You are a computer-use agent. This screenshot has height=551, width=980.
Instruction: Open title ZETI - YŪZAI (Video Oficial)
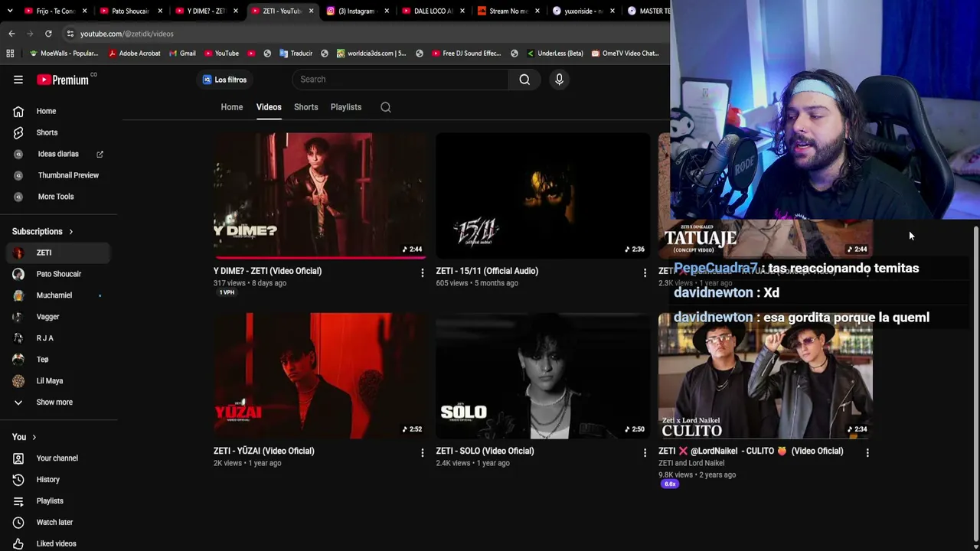point(264,451)
